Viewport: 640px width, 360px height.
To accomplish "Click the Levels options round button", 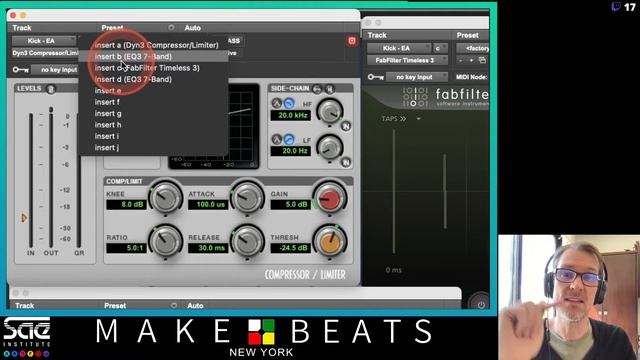I will [x=51, y=89].
